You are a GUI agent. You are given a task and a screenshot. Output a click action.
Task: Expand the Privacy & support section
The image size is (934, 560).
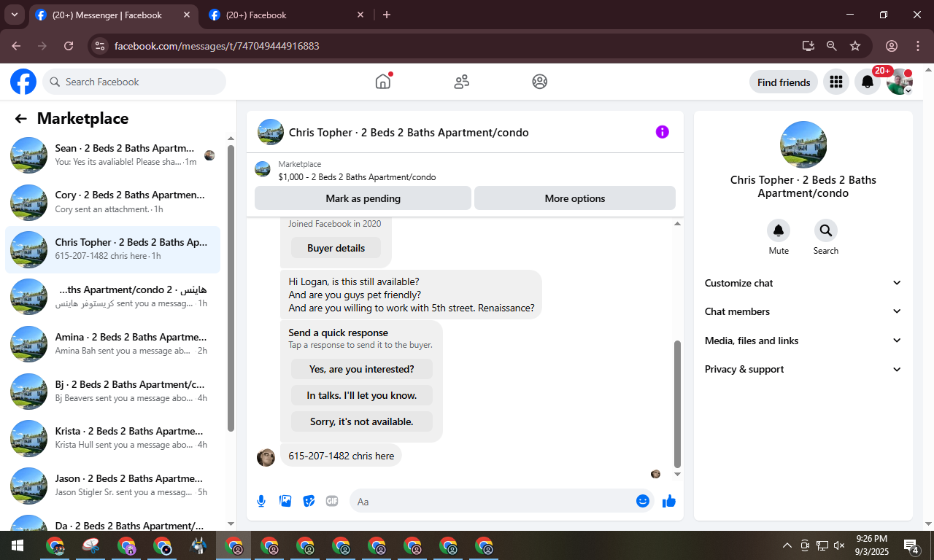click(x=803, y=369)
